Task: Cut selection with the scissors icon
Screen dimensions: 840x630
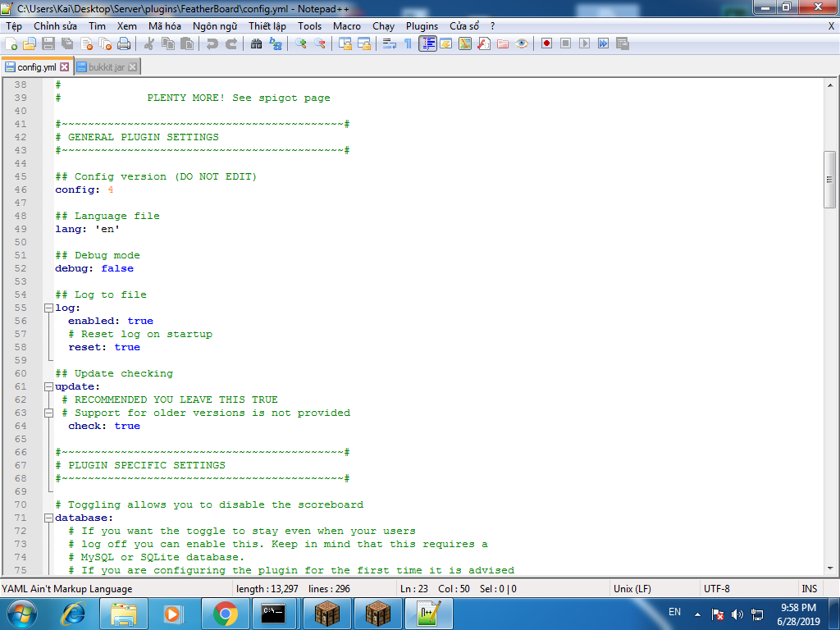Action: [149, 44]
